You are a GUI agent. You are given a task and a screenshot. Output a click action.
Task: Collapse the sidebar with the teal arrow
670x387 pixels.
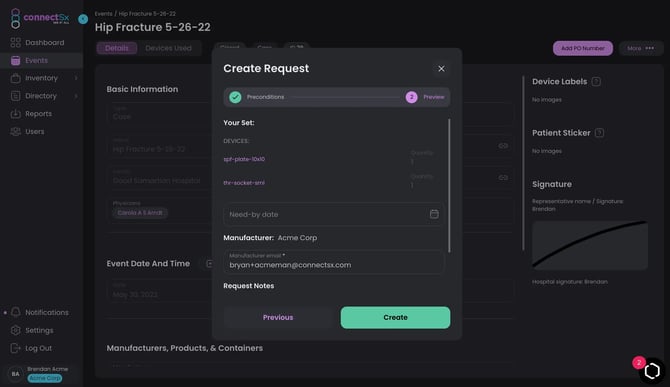pos(83,19)
